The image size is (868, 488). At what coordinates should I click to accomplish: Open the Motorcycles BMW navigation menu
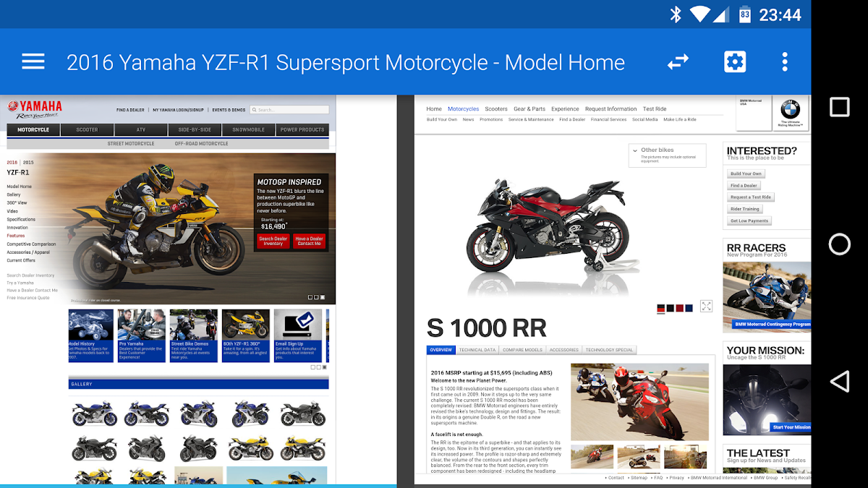point(463,109)
